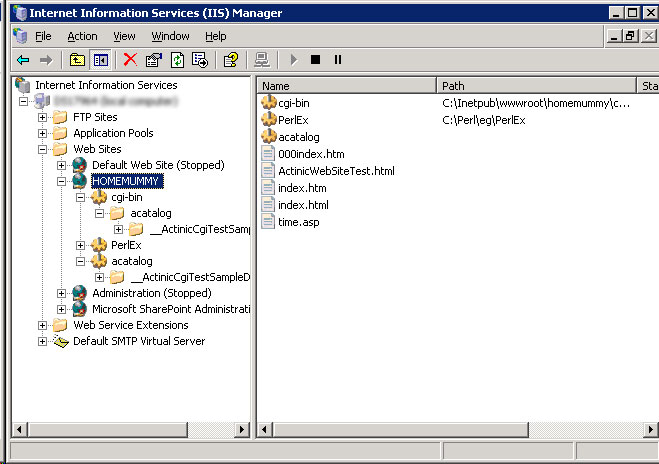This screenshot has height=464, width=659.
Task: Select Application Pools in the tree
Action: [x=113, y=133]
